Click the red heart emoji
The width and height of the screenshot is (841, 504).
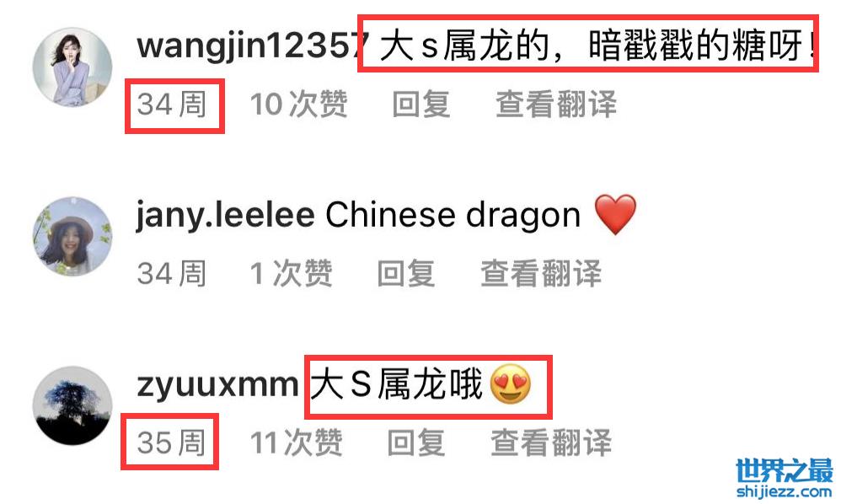616,214
